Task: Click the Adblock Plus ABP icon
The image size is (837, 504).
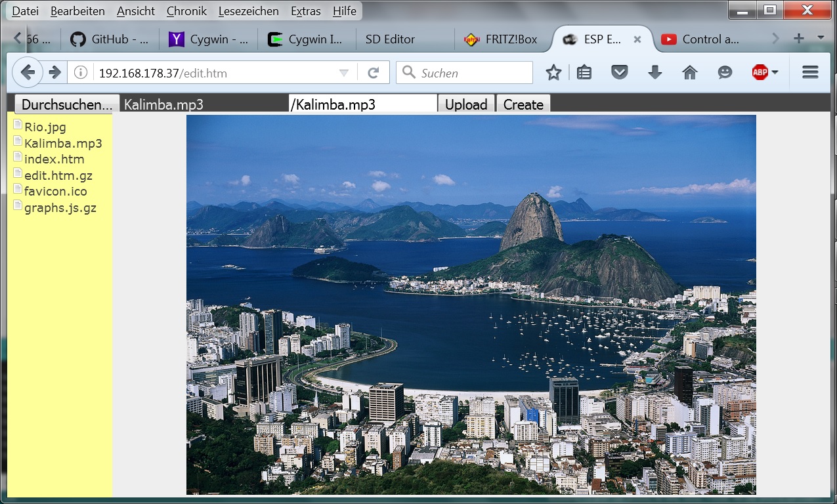Action: 760,73
